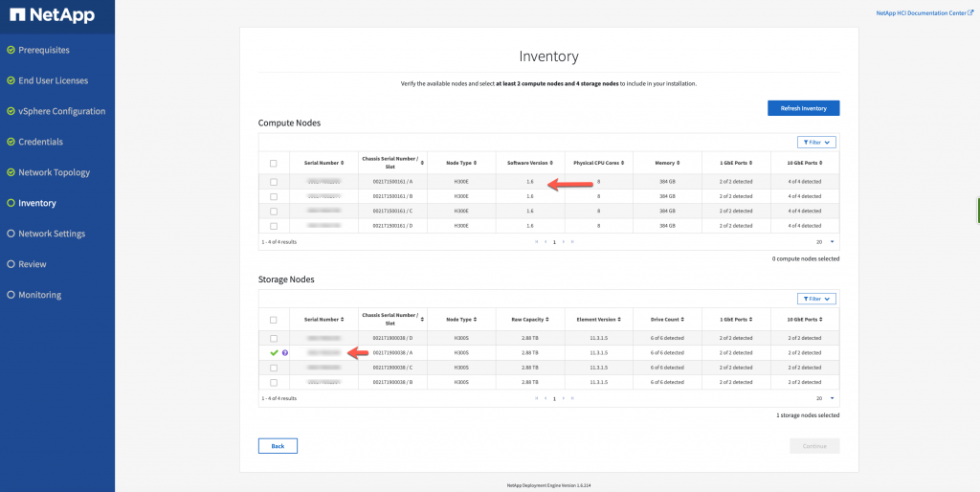Image resolution: width=980 pixels, height=492 pixels.
Task: Go to previous page of storage nodes table
Action: tap(545, 398)
